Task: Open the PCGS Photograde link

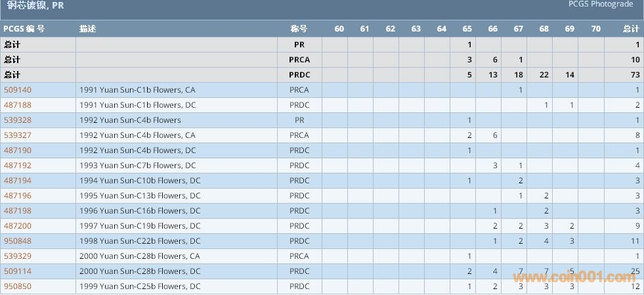Action: click(601, 5)
